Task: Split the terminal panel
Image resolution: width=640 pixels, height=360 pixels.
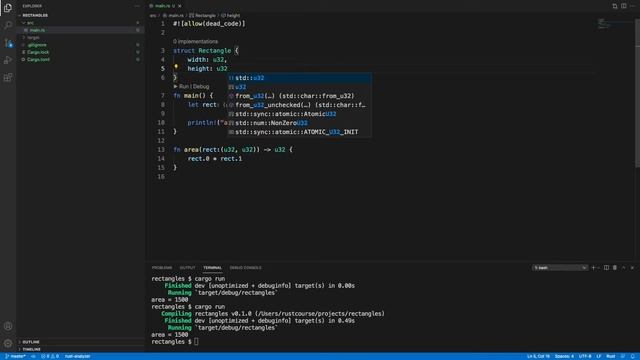Action: (x=606, y=268)
